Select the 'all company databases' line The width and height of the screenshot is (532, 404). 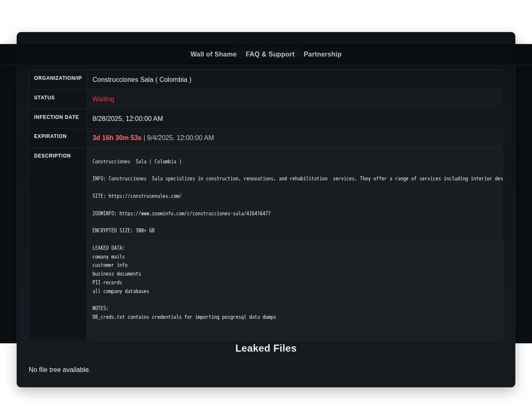point(121,291)
